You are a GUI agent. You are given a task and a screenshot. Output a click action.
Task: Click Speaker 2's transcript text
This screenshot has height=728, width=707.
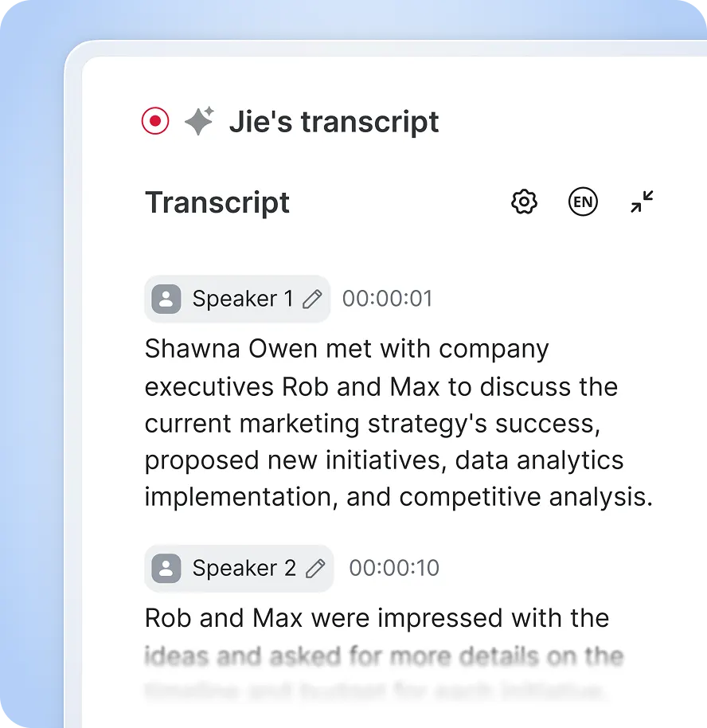(377, 618)
